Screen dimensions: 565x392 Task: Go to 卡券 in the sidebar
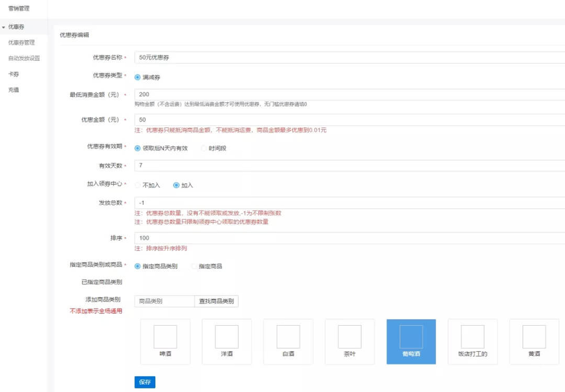pyautogui.click(x=14, y=74)
